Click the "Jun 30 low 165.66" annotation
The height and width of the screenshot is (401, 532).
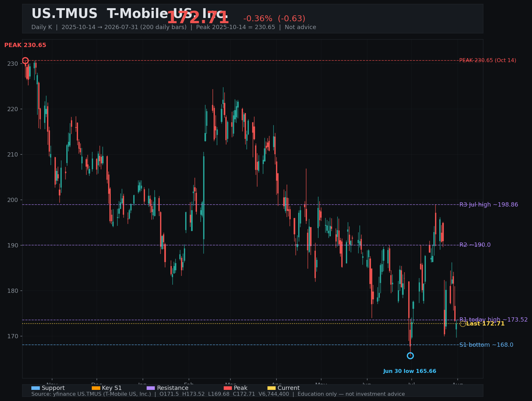(x=410, y=371)
